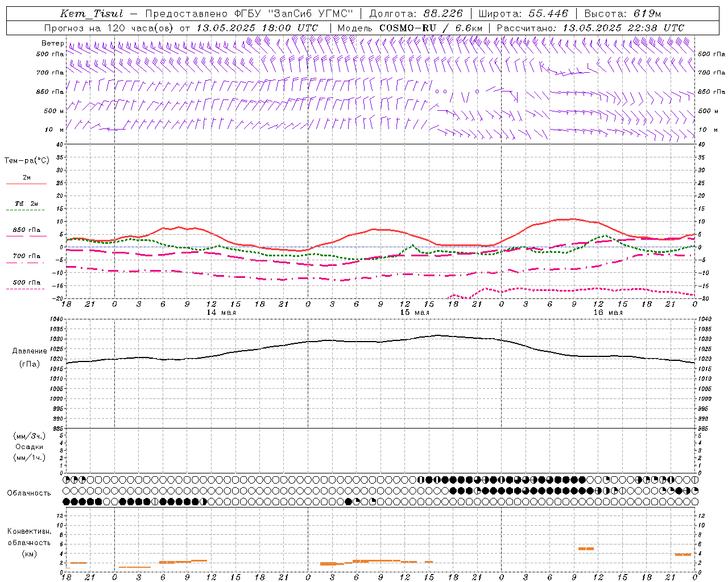
Task: Click the (мм/1ч.) unit label
Action: 30,458
